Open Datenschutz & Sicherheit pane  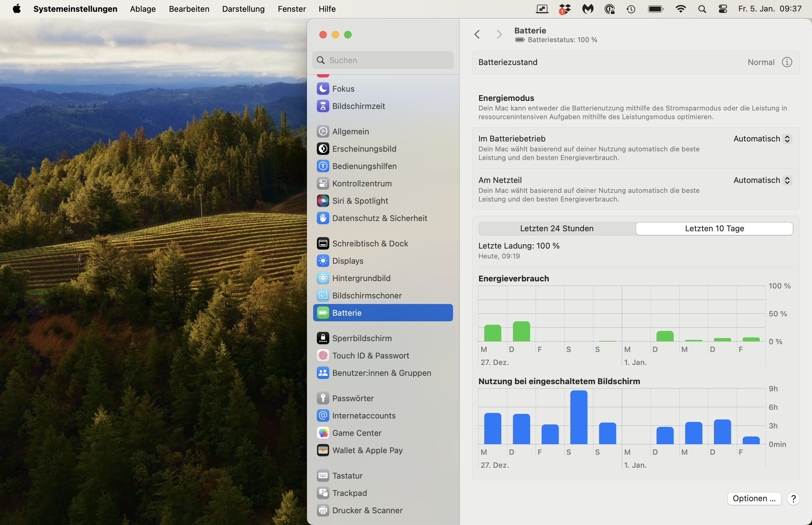[x=379, y=218]
